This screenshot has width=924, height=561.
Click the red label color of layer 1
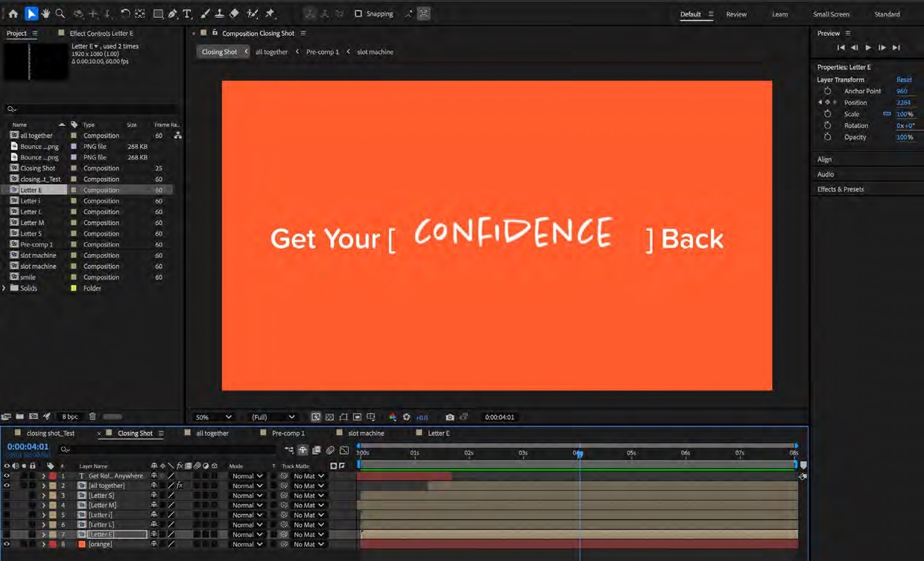pyautogui.click(x=53, y=475)
